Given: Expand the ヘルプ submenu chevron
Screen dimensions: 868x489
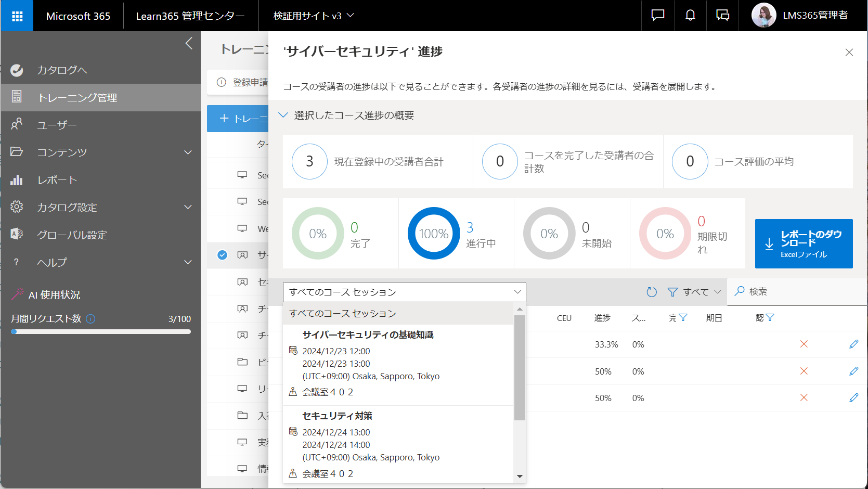Looking at the screenshot, I should tap(188, 262).
